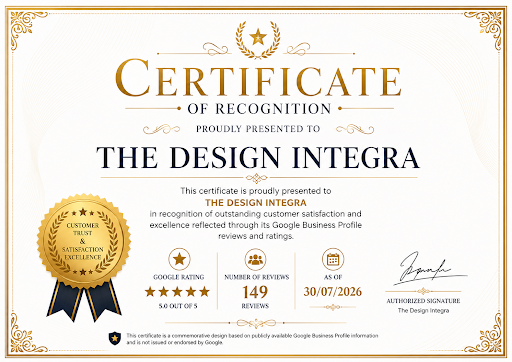
Task: Click the OF RECOGNITION subtitle
Action: tap(259, 109)
